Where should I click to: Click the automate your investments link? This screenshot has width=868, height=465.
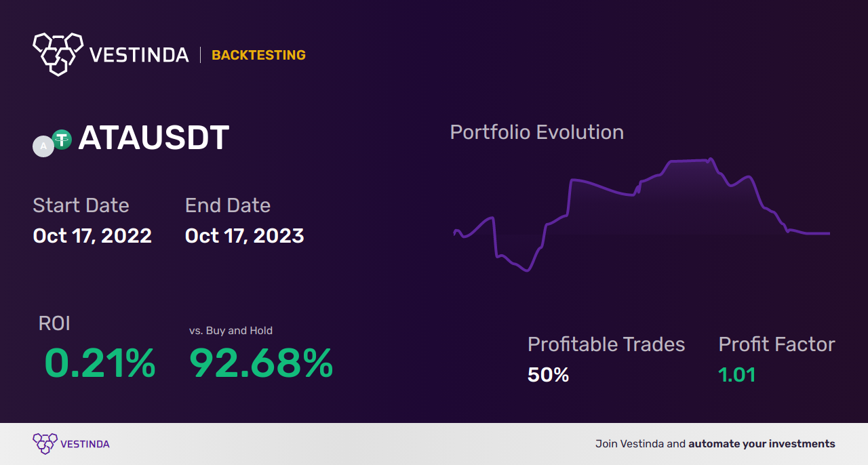coord(762,444)
